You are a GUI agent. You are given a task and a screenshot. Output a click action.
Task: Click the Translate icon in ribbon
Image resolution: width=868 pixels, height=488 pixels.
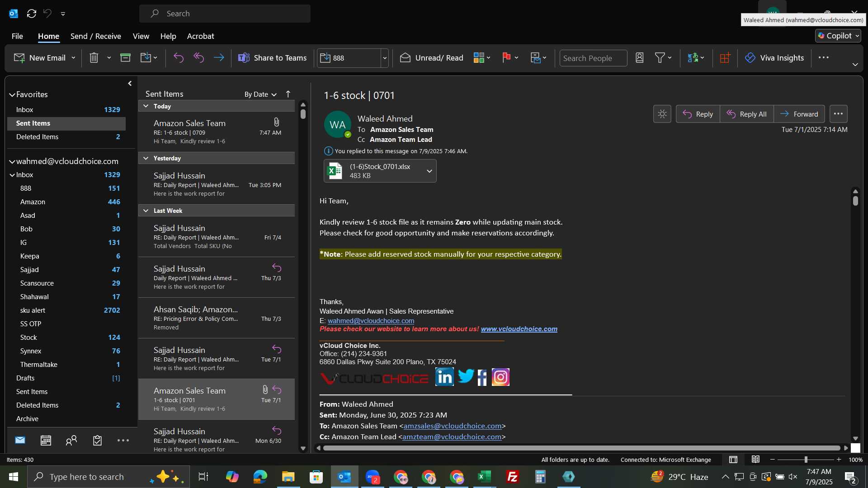click(x=693, y=58)
